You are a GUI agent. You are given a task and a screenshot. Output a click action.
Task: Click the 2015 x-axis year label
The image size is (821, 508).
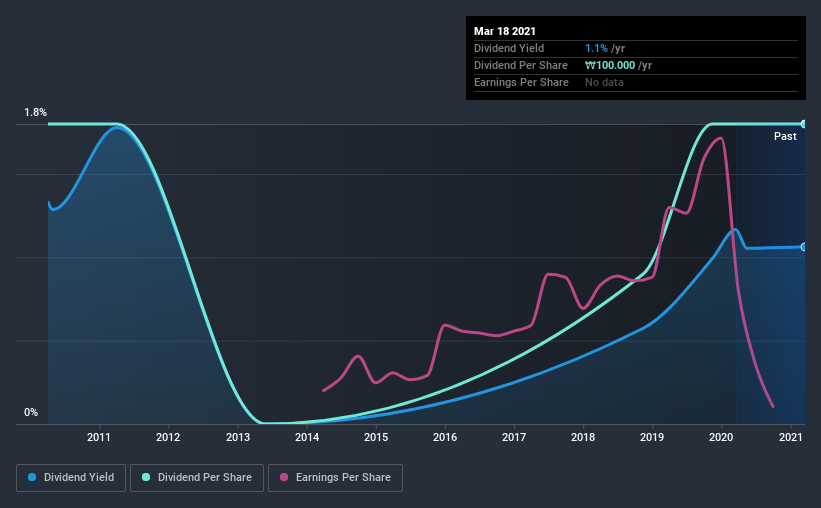point(376,437)
